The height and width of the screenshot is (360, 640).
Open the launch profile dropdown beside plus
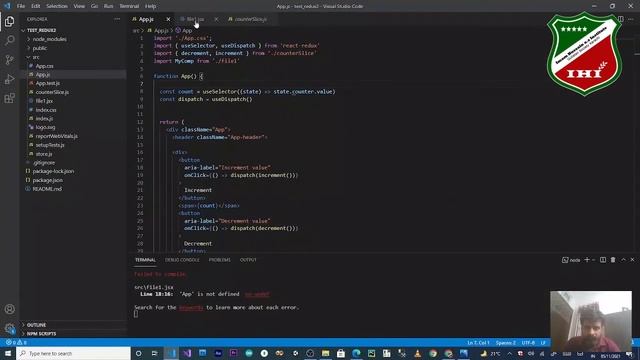coord(593,260)
